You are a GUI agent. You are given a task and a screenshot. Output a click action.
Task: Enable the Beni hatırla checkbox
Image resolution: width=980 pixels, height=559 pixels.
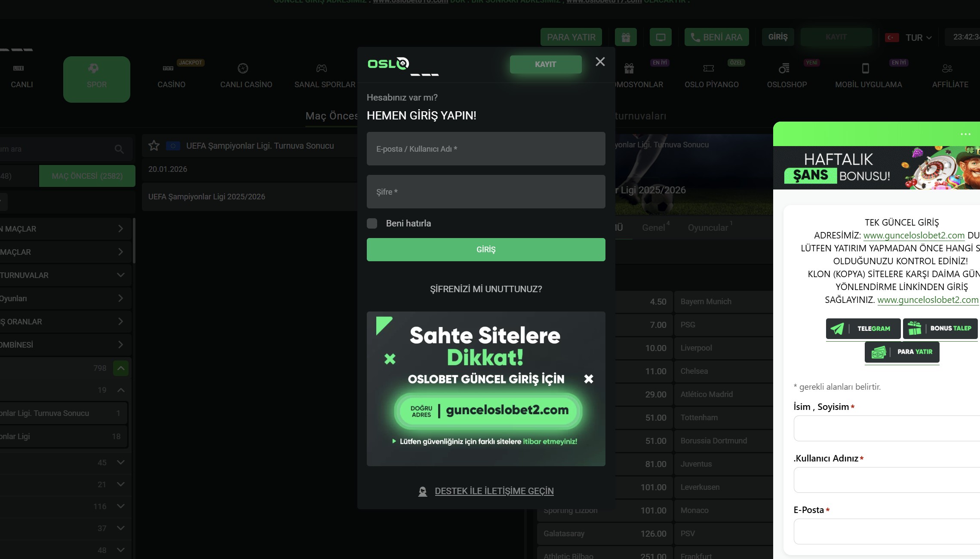[372, 223]
